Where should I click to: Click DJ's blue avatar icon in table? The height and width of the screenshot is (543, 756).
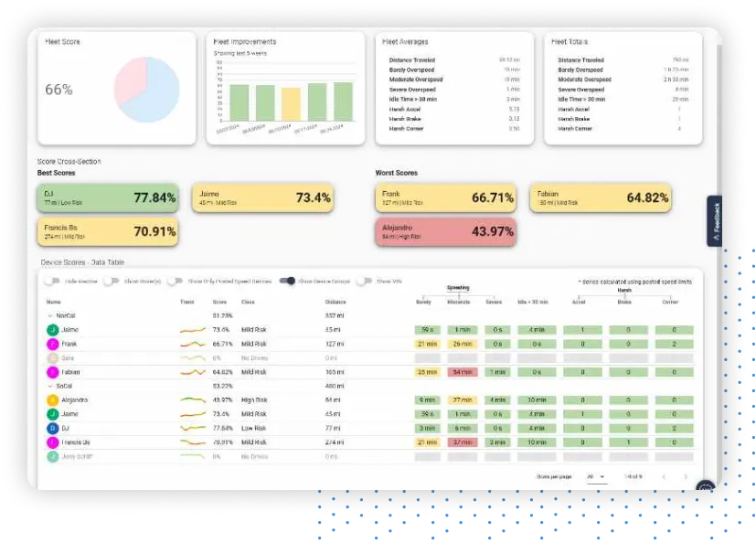click(x=52, y=428)
